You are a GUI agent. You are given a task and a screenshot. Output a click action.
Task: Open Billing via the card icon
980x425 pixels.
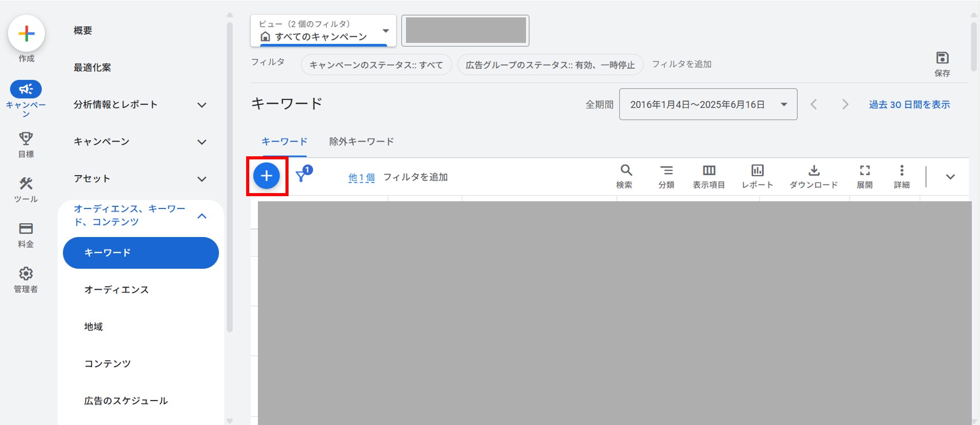click(x=26, y=228)
